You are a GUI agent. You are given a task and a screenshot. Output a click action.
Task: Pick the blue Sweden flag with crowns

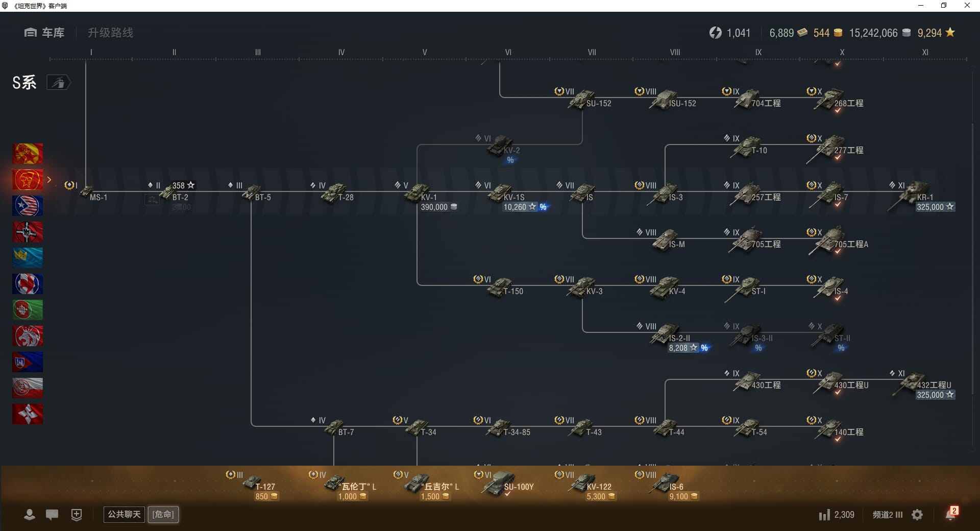[28, 258]
